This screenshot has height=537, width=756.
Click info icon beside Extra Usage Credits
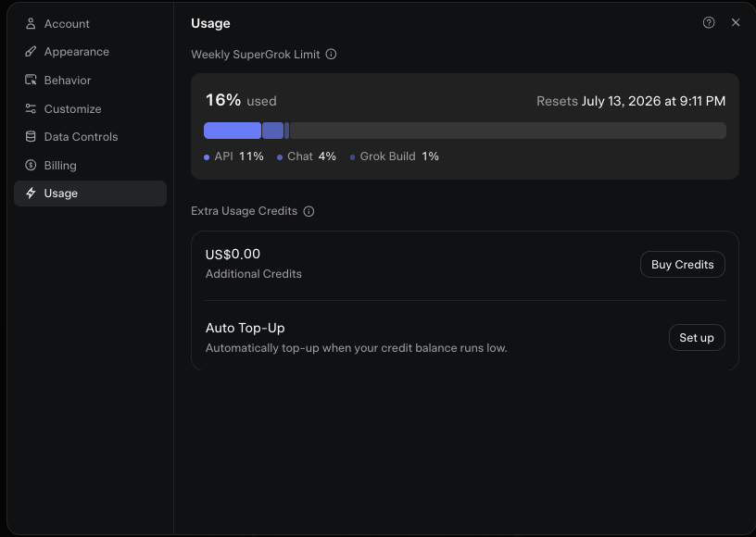(x=309, y=211)
